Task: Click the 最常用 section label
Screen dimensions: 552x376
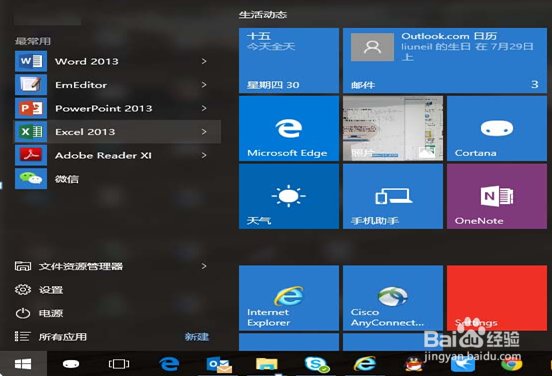Action: [x=33, y=41]
